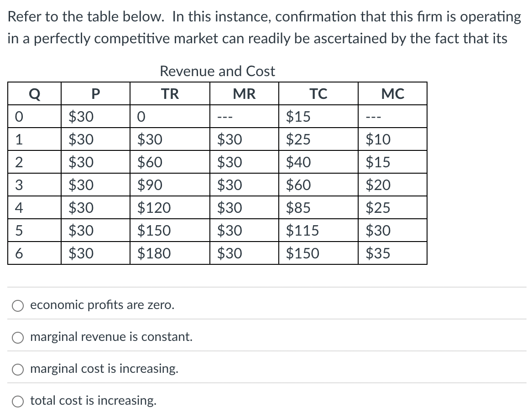This screenshot has height=412, width=532.
Task: Choose the 'marginal cost is increasing' answer
Action: pos(17,370)
